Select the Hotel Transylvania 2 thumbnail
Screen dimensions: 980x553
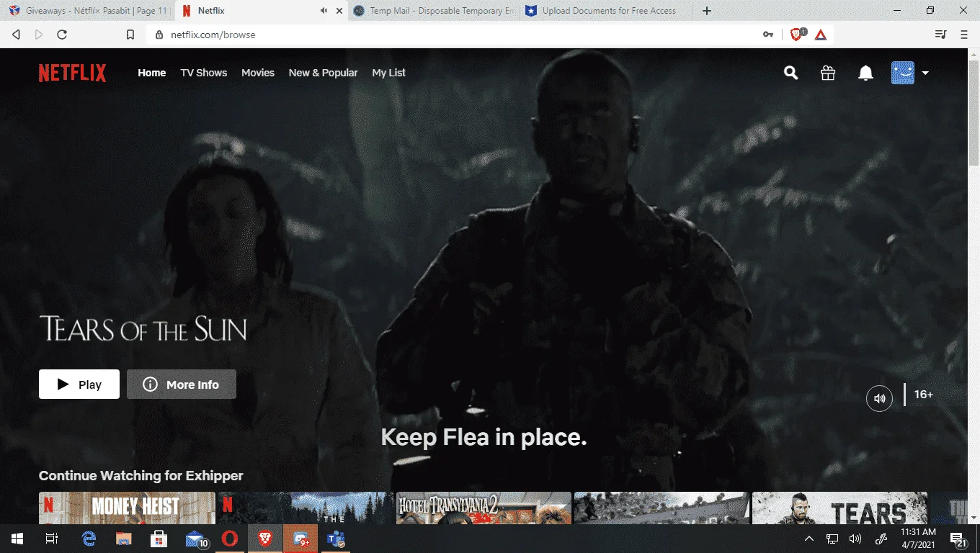coord(484,508)
